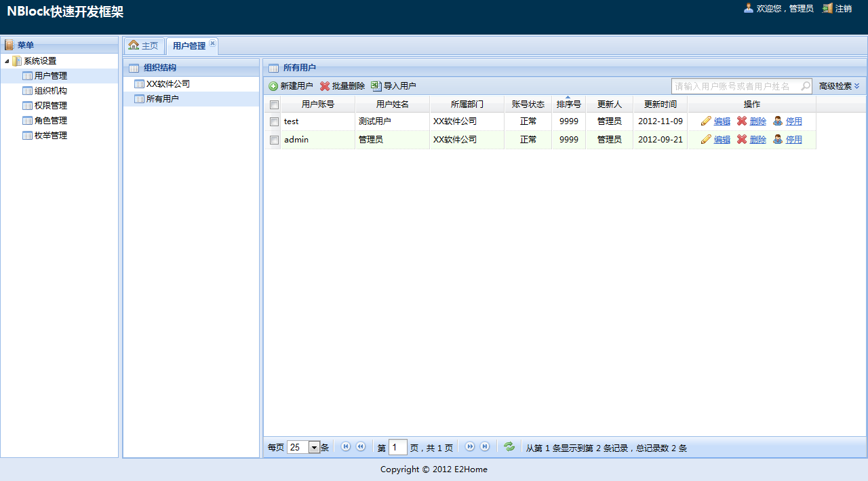Click the welcome user avatar icon

[x=749, y=8]
